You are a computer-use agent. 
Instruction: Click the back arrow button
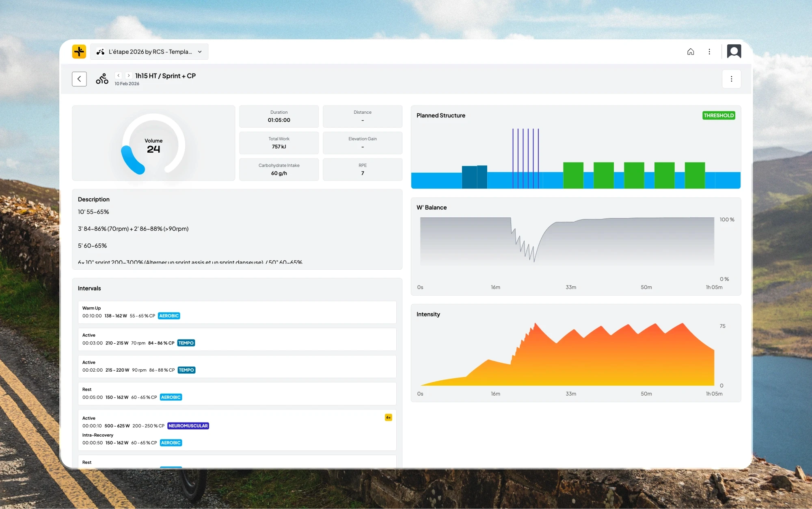pos(79,79)
